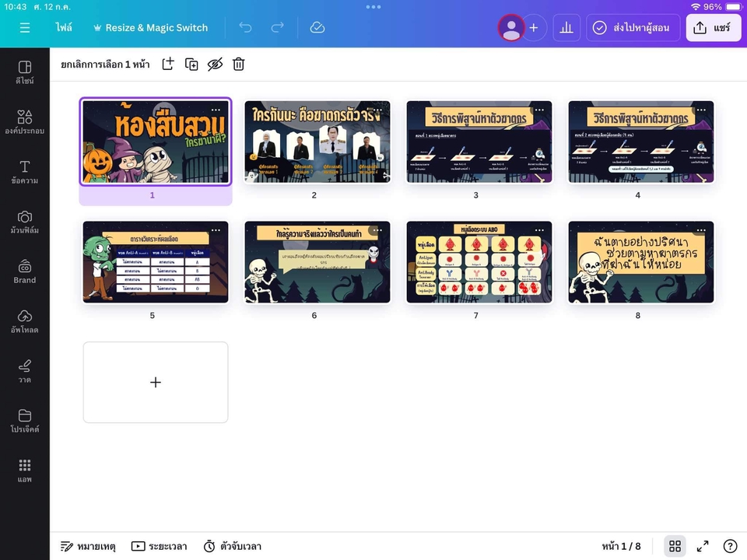Open the user profile avatar
This screenshot has height=560, width=747.
pos(511,28)
